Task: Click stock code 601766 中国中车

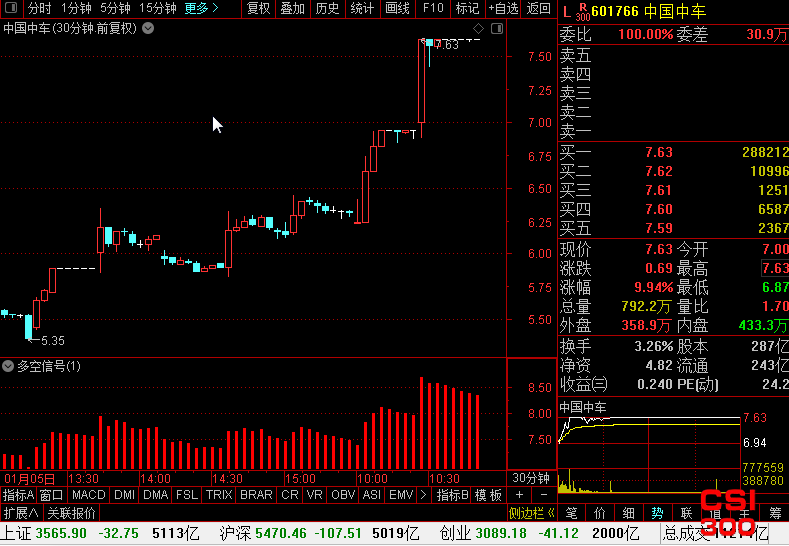Action: [x=649, y=11]
